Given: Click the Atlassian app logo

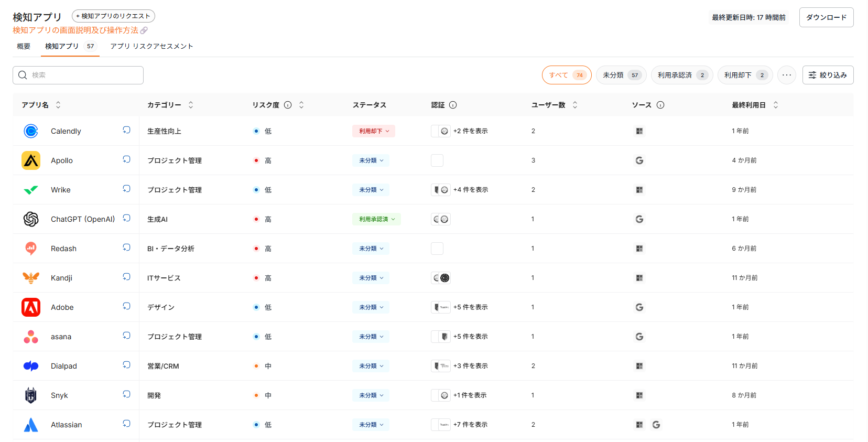Looking at the screenshot, I should (x=31, y=425).
